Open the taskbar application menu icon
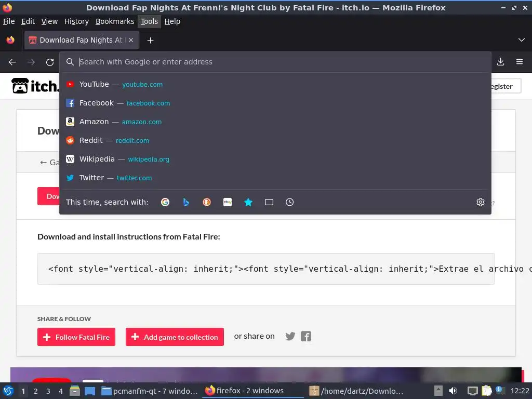Screen dimensions: 532x399 pos(8,391)
